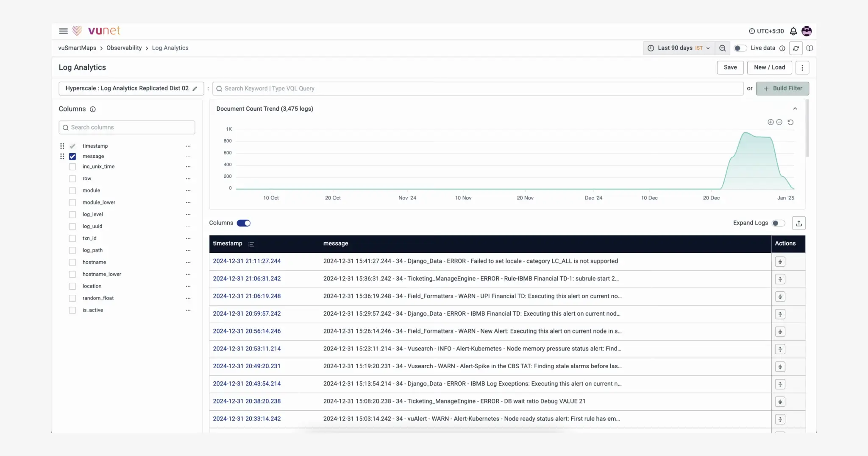
Task: Click the Build Filter button
Action: (782, 89)
